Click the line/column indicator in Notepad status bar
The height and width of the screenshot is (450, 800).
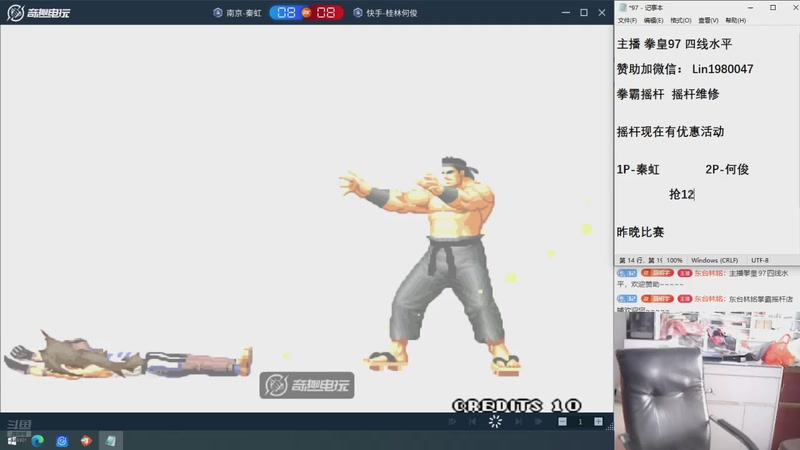[x=640, y=260]
